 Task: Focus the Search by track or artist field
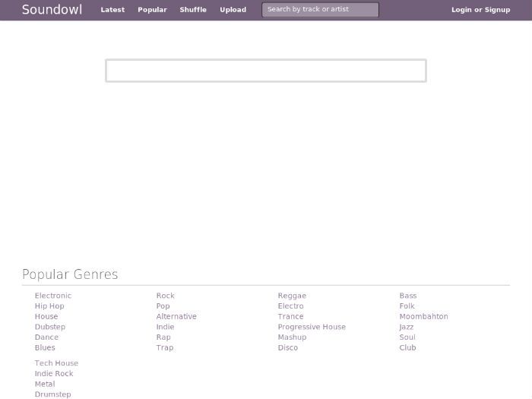coord(320,9)
